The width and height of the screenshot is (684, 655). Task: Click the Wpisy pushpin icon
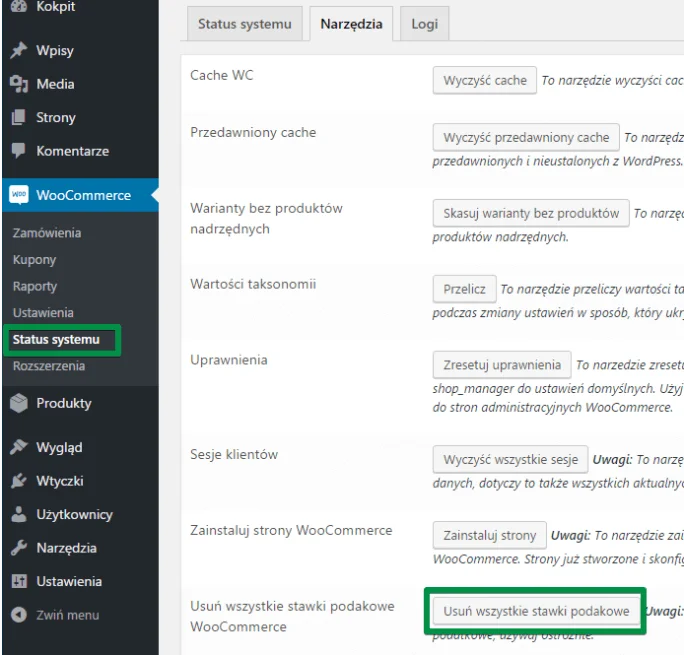(19, 50)
